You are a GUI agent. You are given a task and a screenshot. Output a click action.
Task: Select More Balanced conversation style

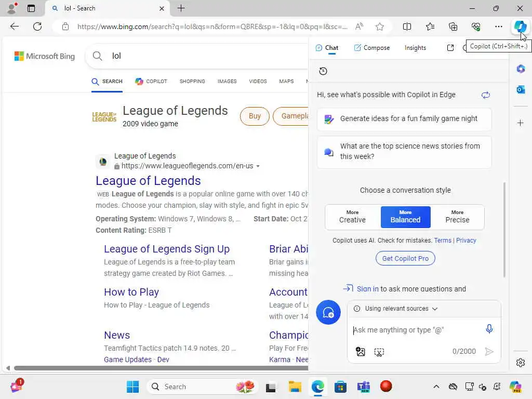point(405,217)
